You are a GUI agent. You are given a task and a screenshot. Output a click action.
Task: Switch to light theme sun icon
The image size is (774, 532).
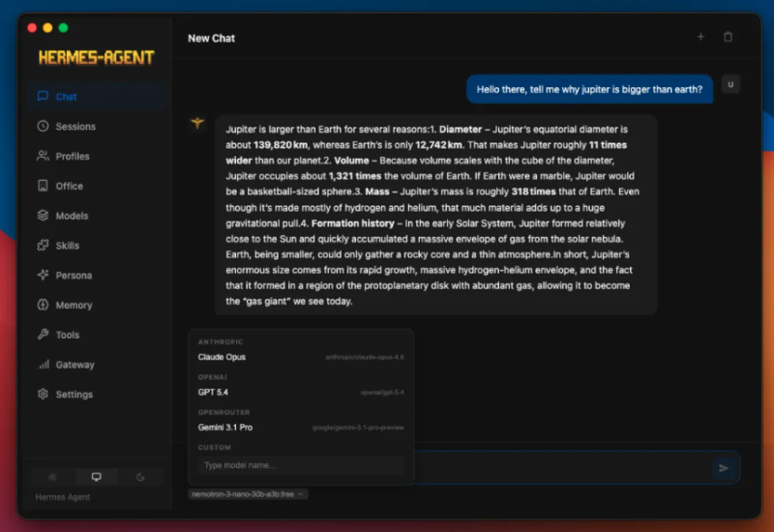(52, 477)
